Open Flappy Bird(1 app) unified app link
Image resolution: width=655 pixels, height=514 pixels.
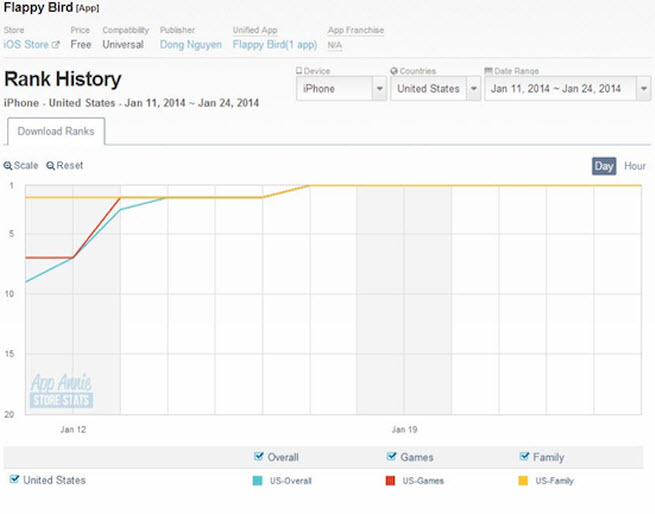click(275, 45)
